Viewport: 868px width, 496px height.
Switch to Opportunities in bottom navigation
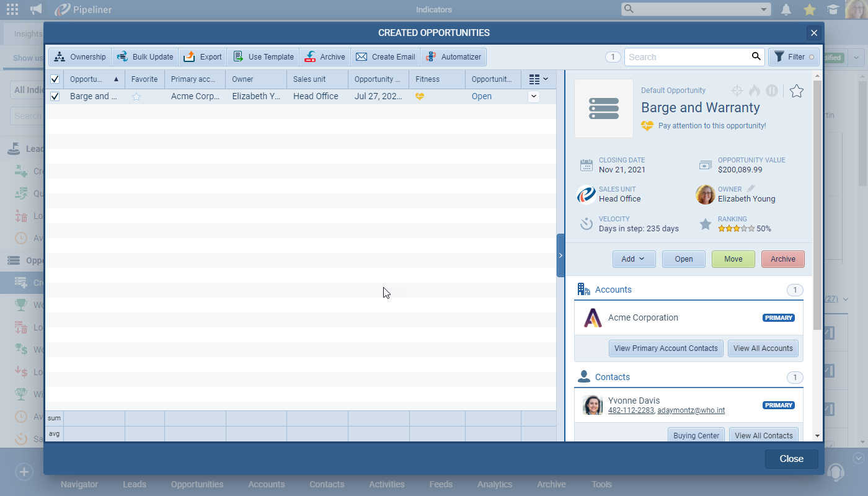coord(197,484)
